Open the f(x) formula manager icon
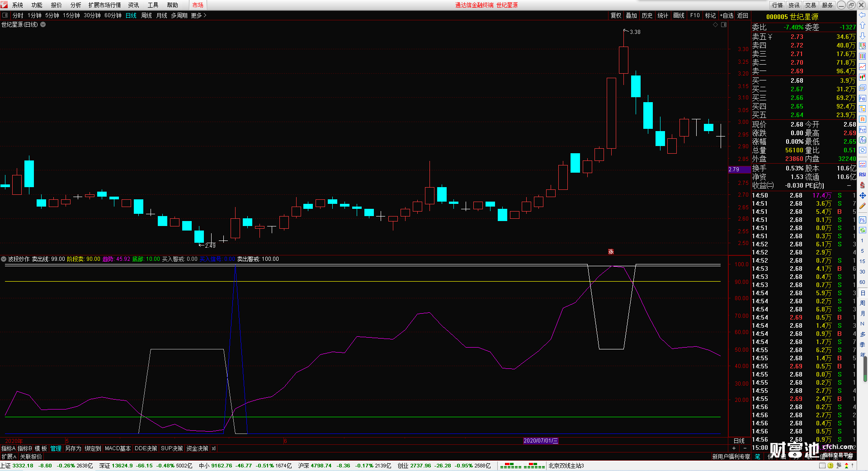The width and height of the screenshot is (868, 471). point(863,140)
